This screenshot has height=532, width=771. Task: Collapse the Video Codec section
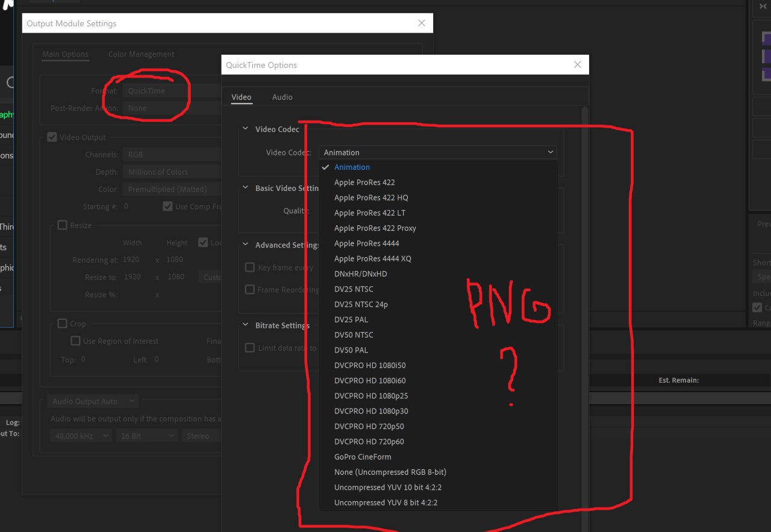[x=245, y=129]
